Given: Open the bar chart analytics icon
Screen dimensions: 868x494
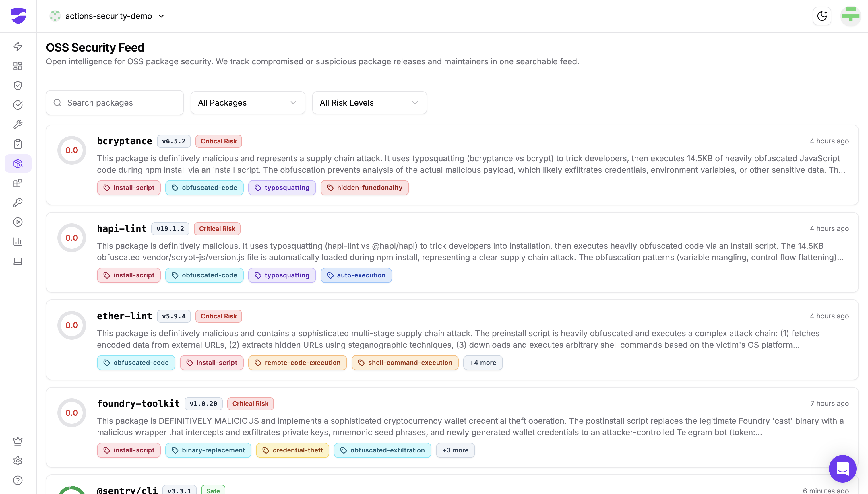Looking at the screenshot, I should (18, 242).
